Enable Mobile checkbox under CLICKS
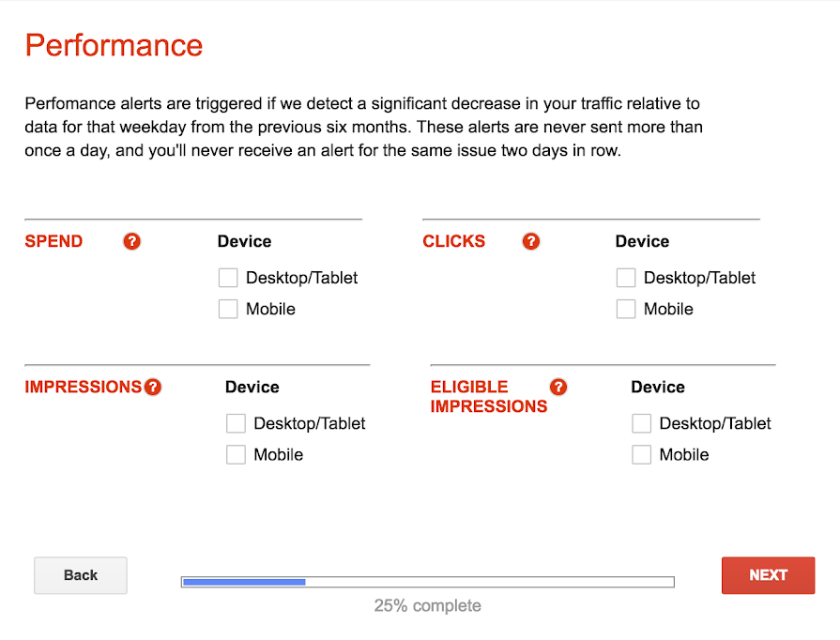 (x=626, y=309)
